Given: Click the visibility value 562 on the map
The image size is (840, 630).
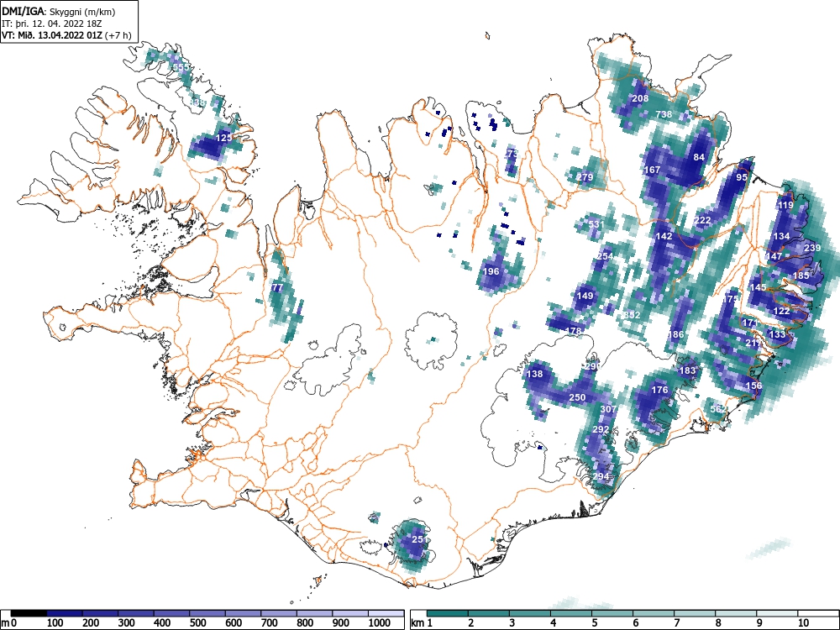Looking at the screenshot, I should [x=718, y=409].
